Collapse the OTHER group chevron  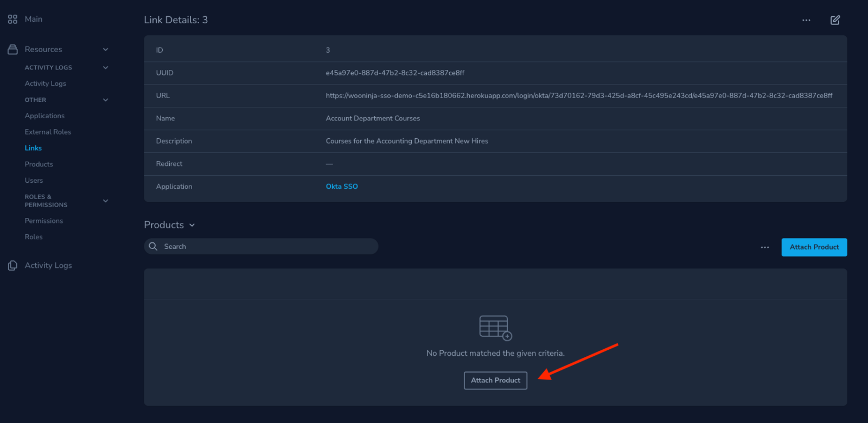[106, 100]
